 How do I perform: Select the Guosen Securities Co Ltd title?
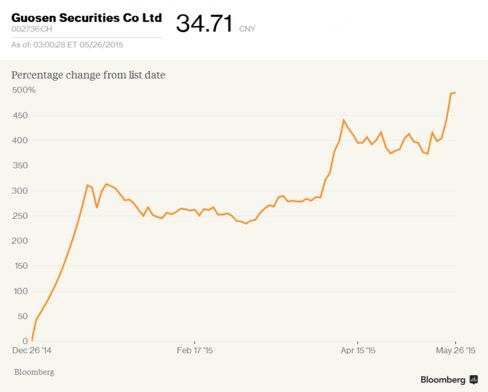(x=87, y=18)
